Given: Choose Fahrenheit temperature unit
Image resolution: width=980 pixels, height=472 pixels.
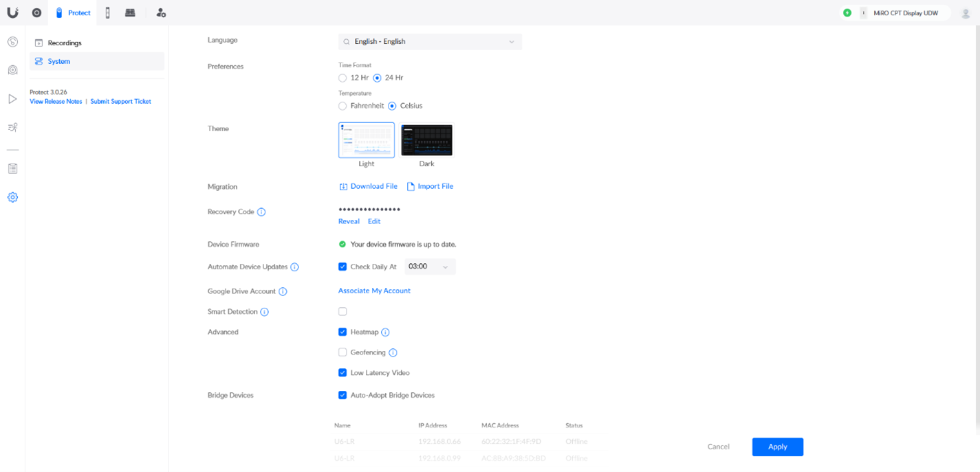Looking at the screenshot, I should (342, 106).
